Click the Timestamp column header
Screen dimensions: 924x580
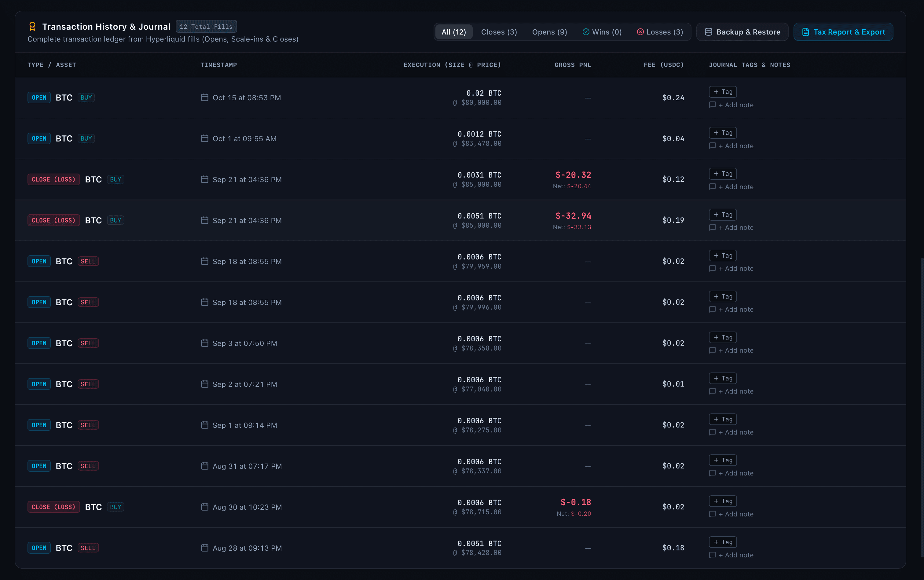pyautogui.click(x=219, y=65)
